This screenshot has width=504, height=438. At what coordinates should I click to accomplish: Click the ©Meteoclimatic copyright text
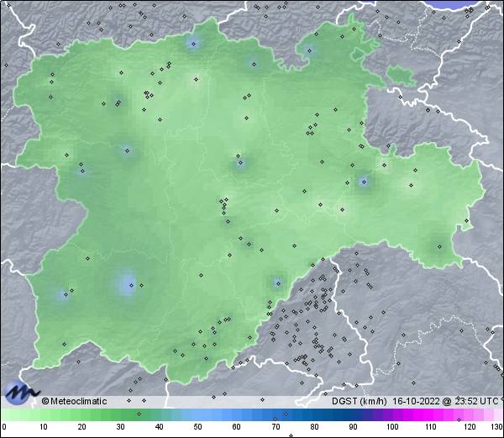click(x=74, y=401)
